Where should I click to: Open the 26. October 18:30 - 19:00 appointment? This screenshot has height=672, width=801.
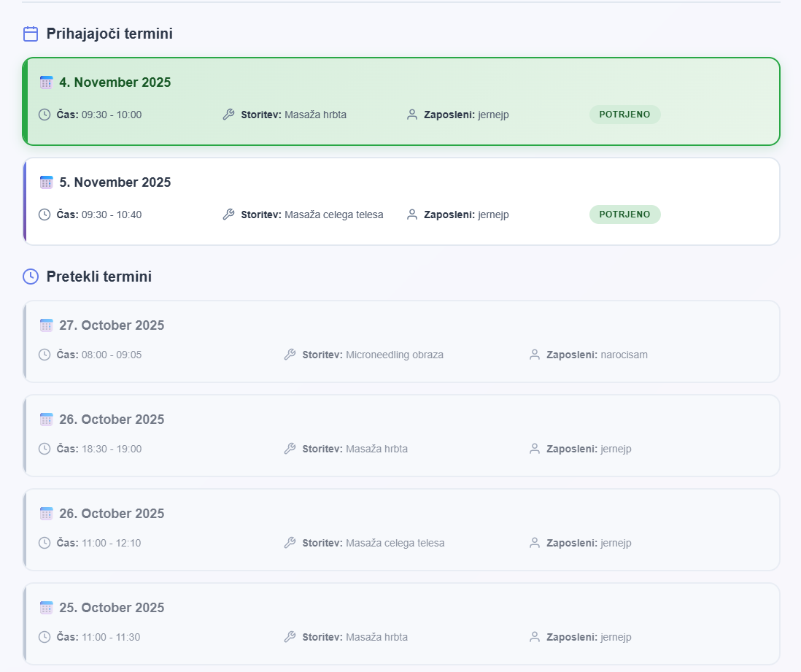tap(401, 435)
